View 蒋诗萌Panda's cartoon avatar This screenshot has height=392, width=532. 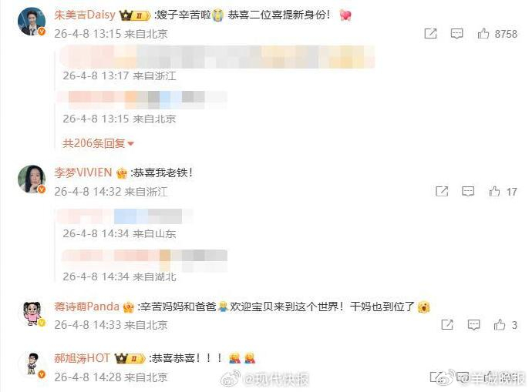point(32,313)
